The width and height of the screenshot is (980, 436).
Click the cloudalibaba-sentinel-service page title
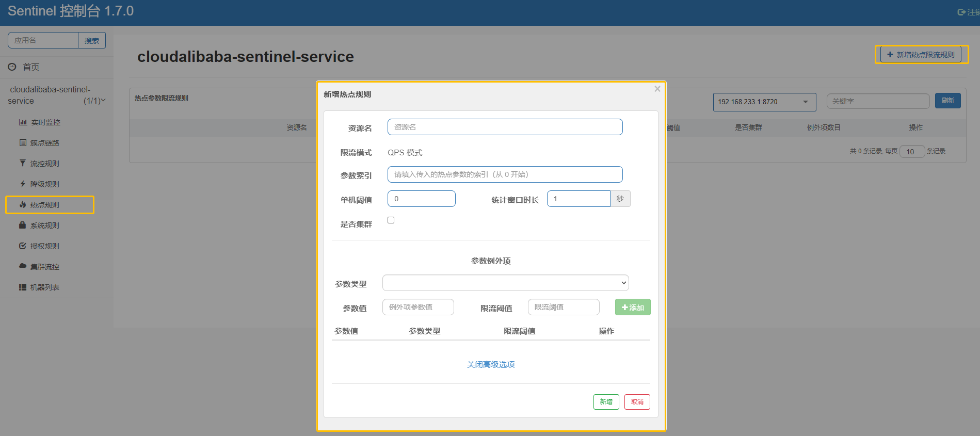pos(246,56)
